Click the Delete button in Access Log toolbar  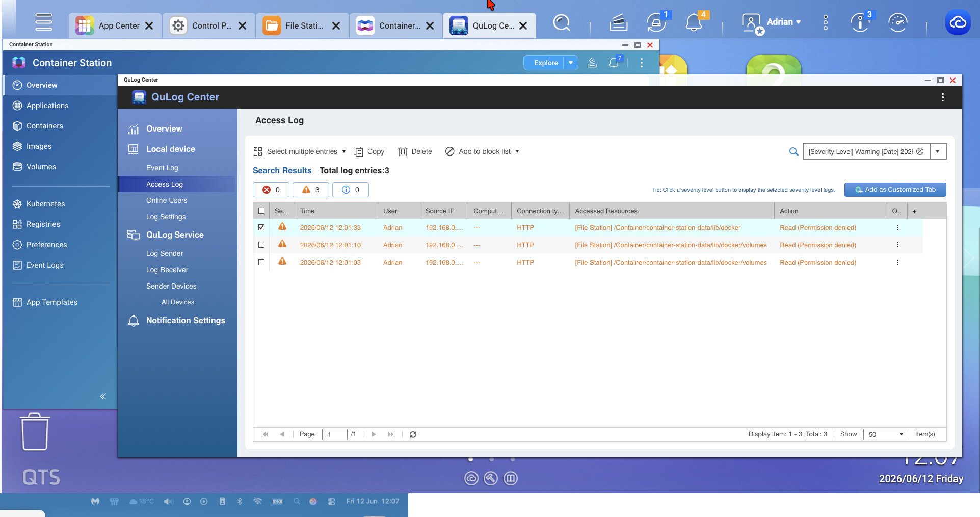(415, 151)
